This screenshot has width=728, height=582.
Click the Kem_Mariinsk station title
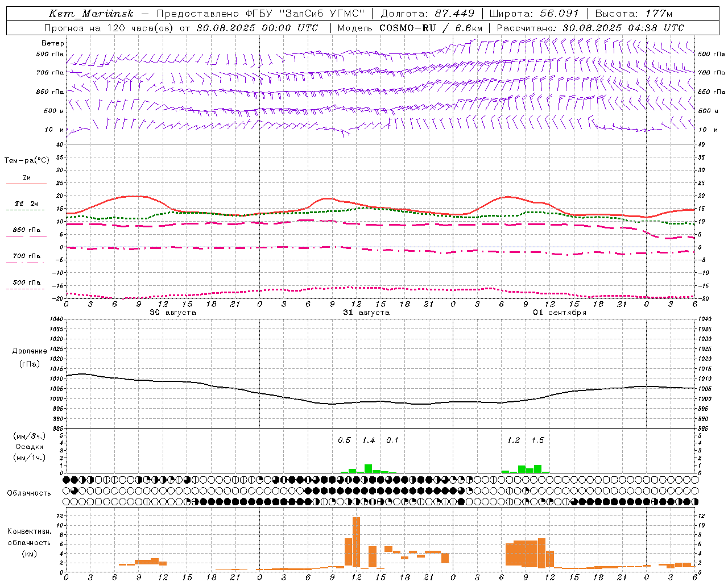pos(91,14)
